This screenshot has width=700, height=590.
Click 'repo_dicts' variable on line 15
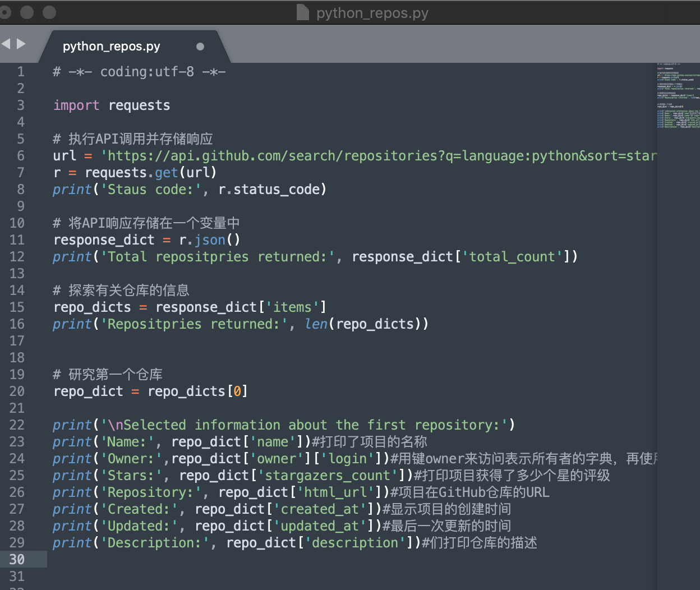pyautogui.click(x=92, y=307)
